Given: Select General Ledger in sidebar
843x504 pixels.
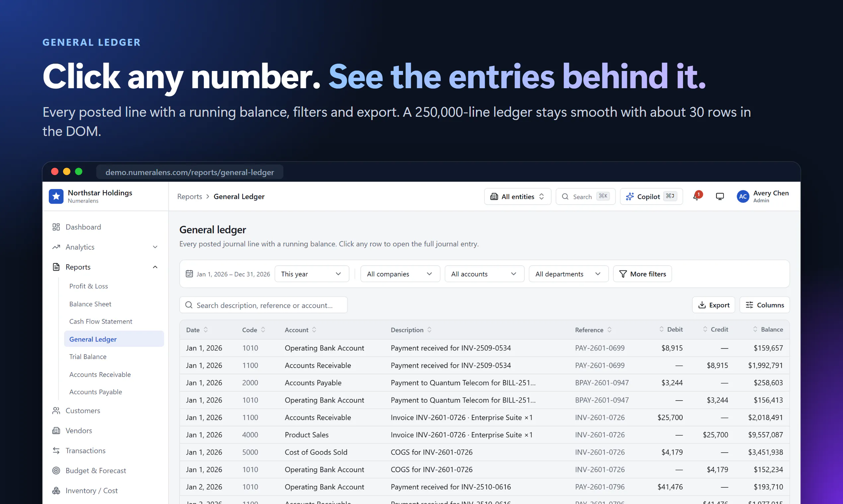Looking at the screenshot, I should pyautogui.click(x=114, y=339).
